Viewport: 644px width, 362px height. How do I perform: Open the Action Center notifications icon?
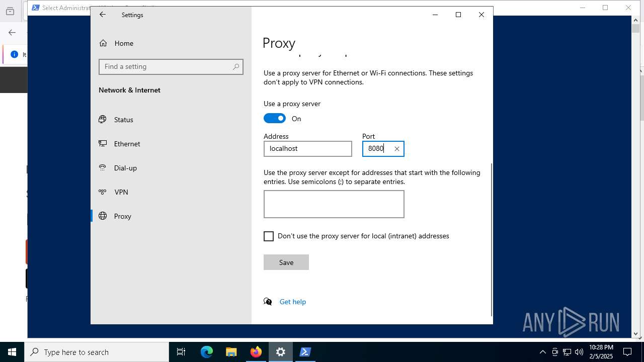(x=628, y=352)
